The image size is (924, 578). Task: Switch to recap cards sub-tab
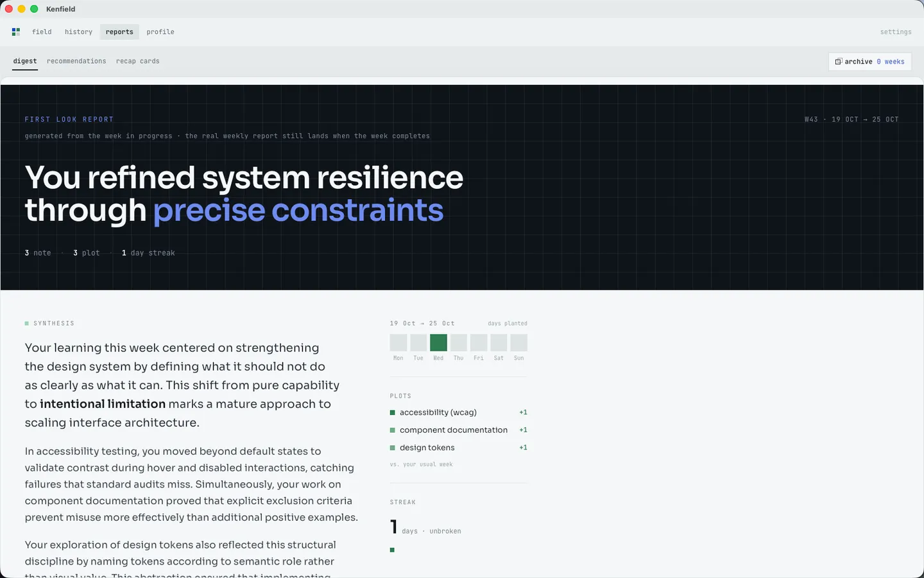pyautogui.click(x=138, y=61)
